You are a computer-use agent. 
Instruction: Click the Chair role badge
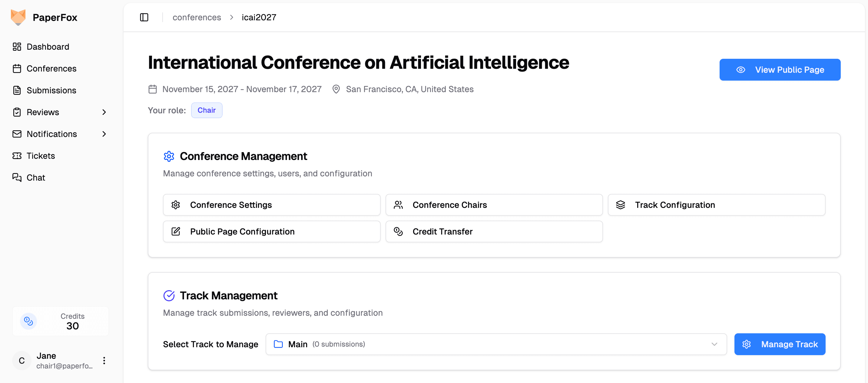coord(206,110)
